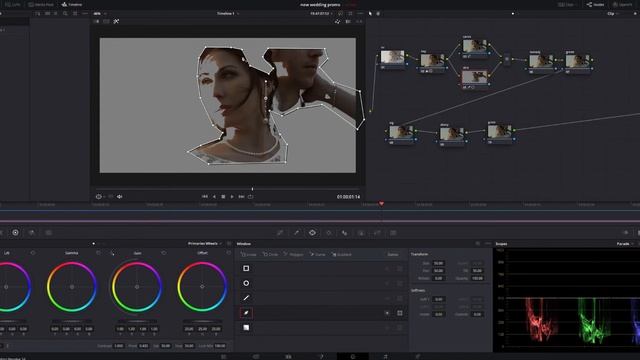
Task: Click the red playhead marker on the timeline
Action: coord(382,203)
